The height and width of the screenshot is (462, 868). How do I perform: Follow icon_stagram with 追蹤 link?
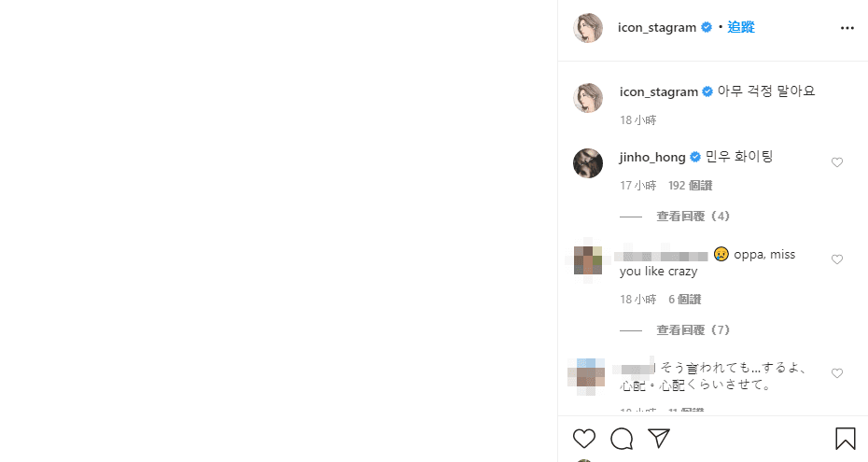[741, 27]
